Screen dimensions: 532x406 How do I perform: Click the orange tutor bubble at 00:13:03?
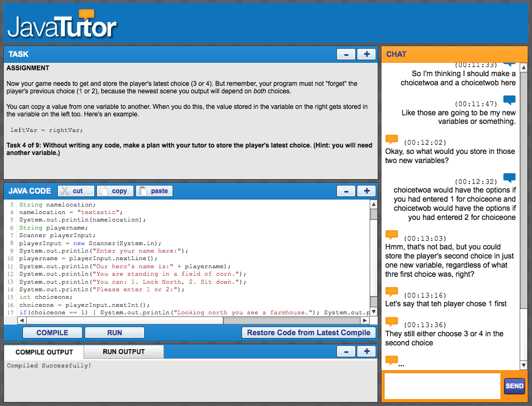(392, 235)
